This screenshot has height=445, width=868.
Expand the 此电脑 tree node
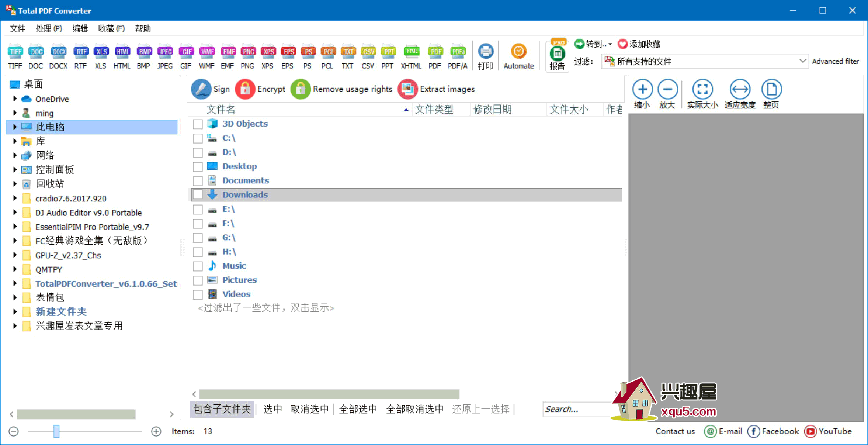click(15, 127)
